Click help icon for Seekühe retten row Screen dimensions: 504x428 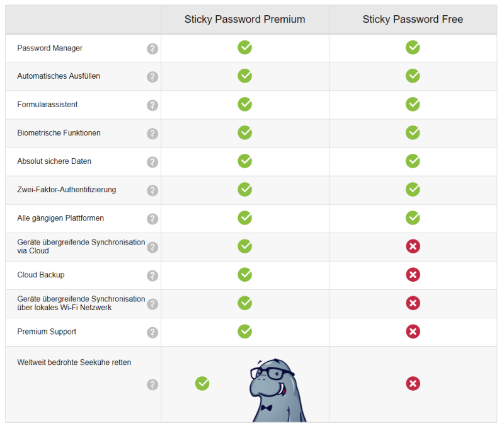point(152,385)
